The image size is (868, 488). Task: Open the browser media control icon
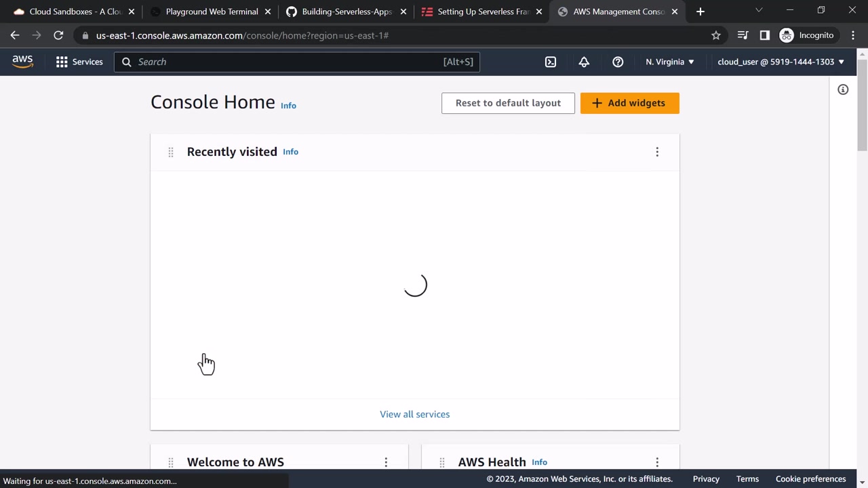tap(743, 35)
